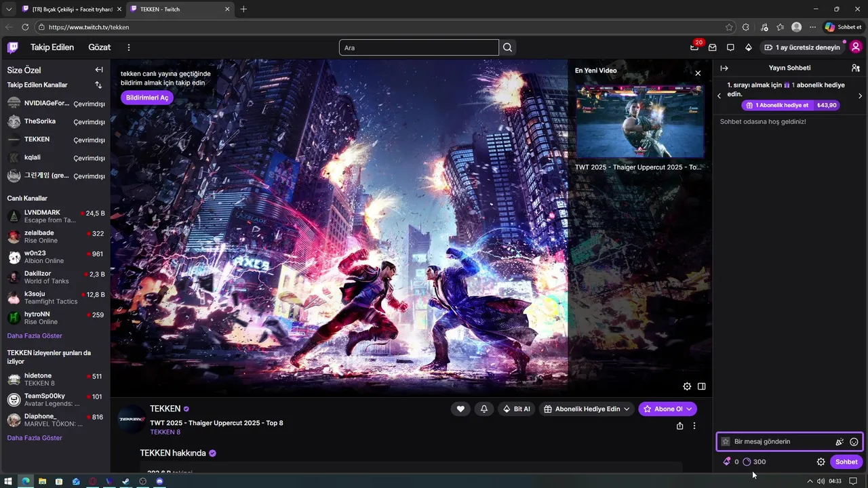Click the 1 Abonelik hediye et button

(x=791, y=105)
